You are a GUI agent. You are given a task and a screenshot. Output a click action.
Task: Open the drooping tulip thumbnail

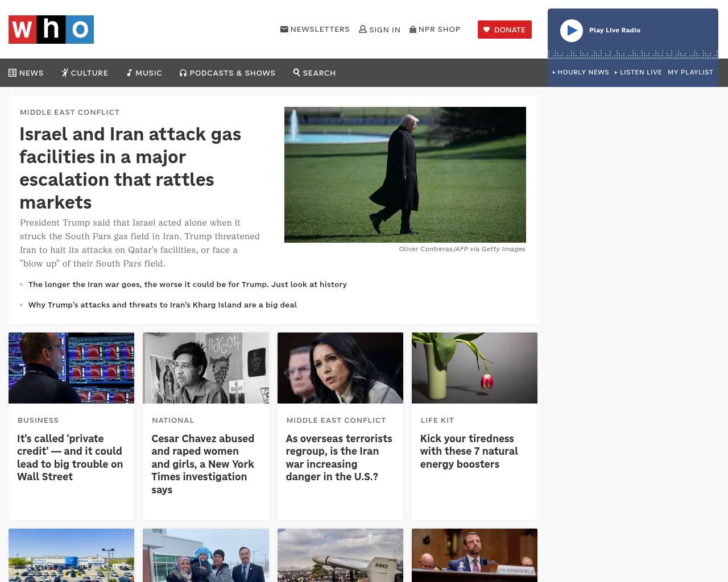474,368
